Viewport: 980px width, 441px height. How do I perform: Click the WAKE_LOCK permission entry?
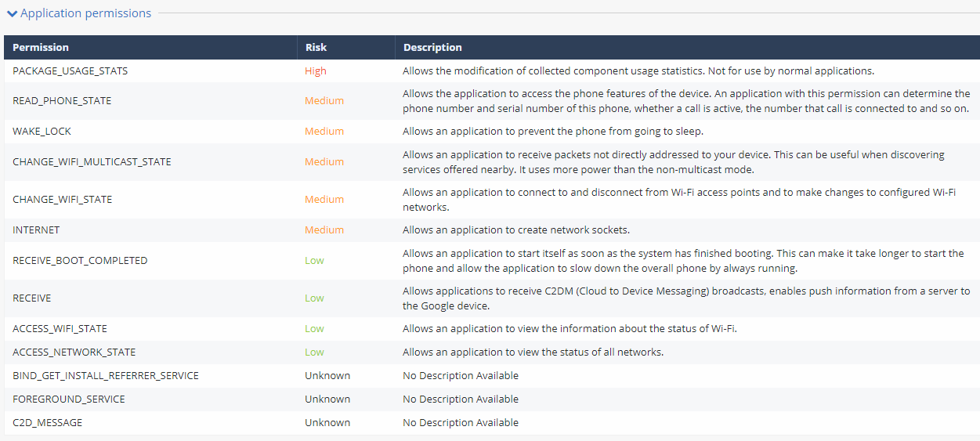42,131
